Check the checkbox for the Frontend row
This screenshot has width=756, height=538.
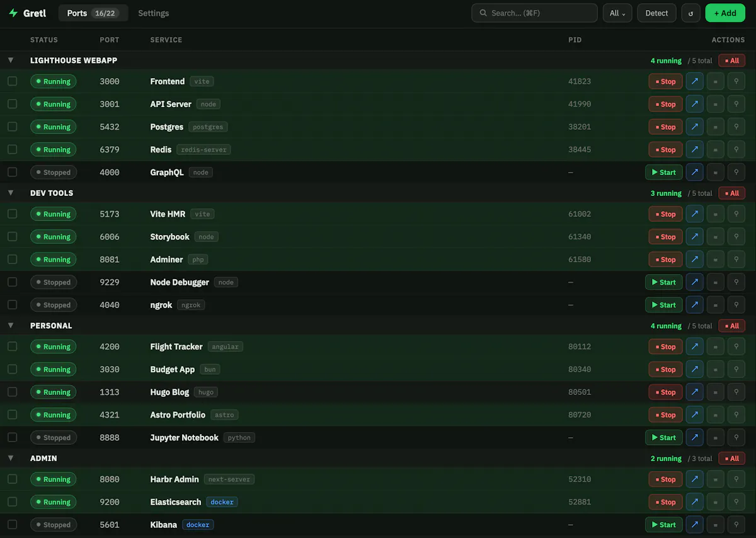12,81
